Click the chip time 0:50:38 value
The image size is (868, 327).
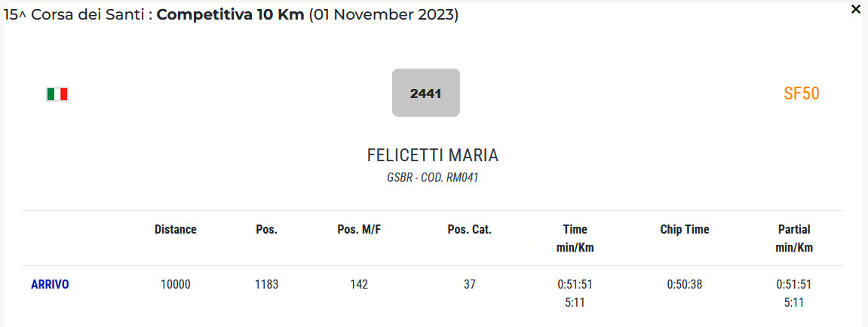684,285
